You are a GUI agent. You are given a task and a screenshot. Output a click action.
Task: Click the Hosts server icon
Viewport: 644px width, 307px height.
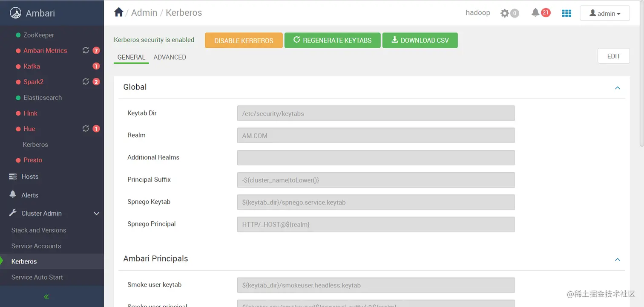pos(13,176)
